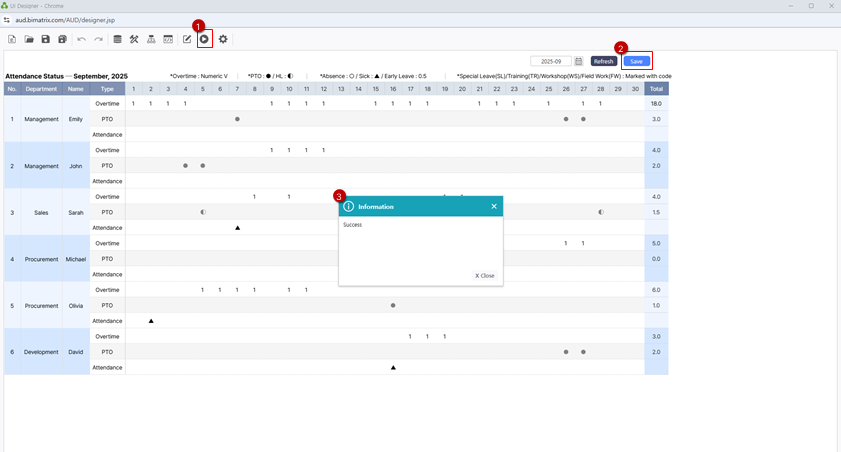Image resolution: width=841 pixels, height=452 pixels.
Task: Close the Information dialog with X icon
Action: point(494,206)
